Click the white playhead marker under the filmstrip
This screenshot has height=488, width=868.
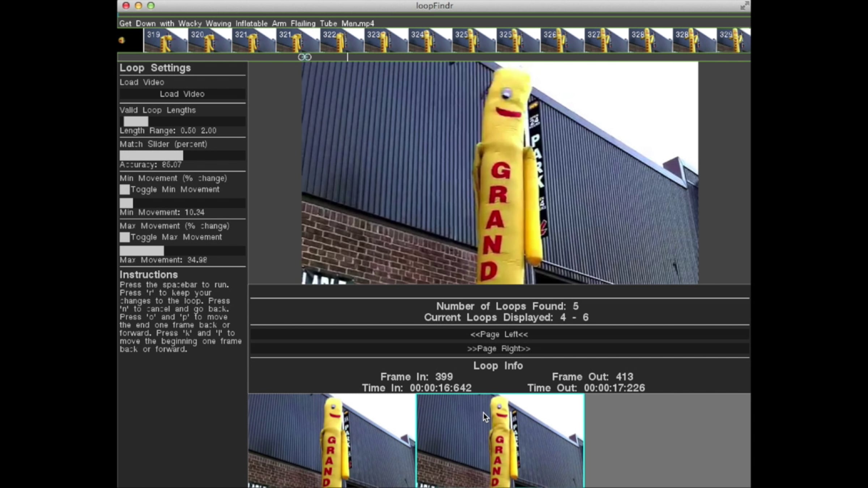coord(348,57)
